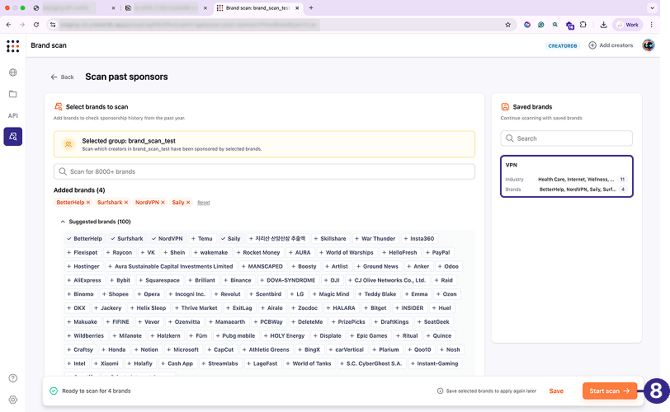
Task: Click the app logo dots icon
Action: [x=13, y=46]
